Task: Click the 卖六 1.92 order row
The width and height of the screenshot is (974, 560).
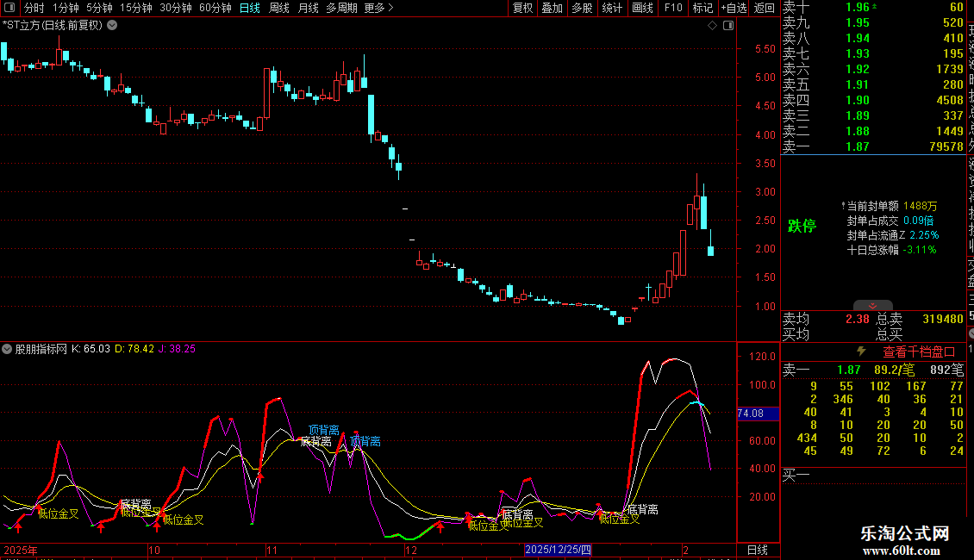Action: (873, 69)
